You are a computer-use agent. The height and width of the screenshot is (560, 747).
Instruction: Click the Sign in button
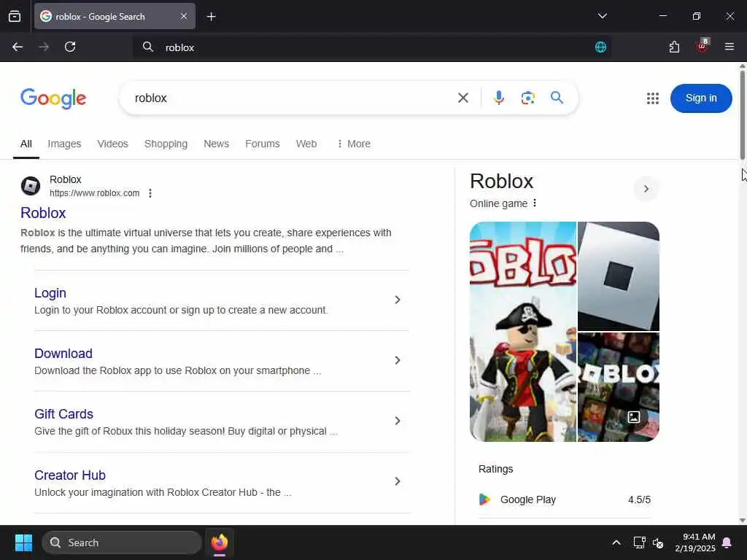[701, 98]
